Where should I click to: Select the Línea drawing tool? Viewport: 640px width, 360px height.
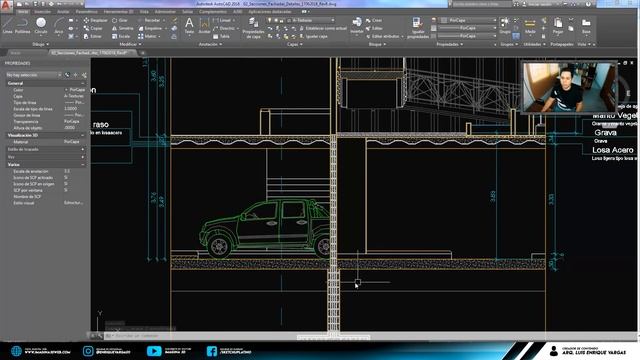coord(7,25)
